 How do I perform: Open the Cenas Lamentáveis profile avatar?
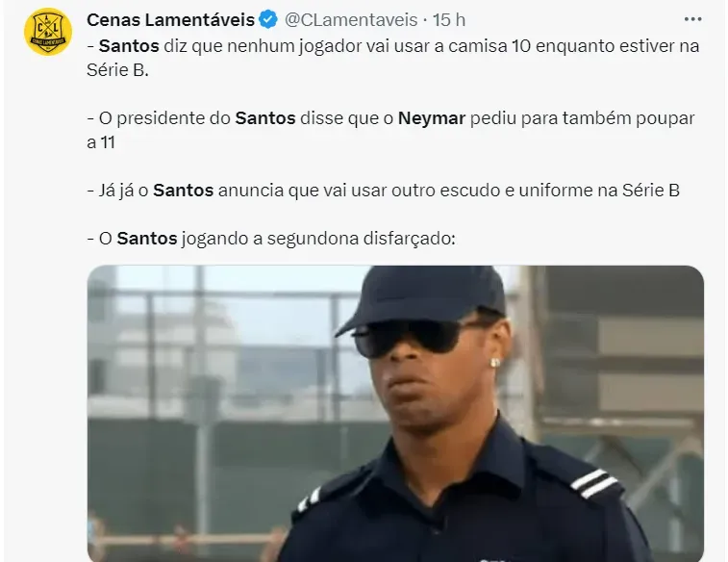[x=48, y=32]
